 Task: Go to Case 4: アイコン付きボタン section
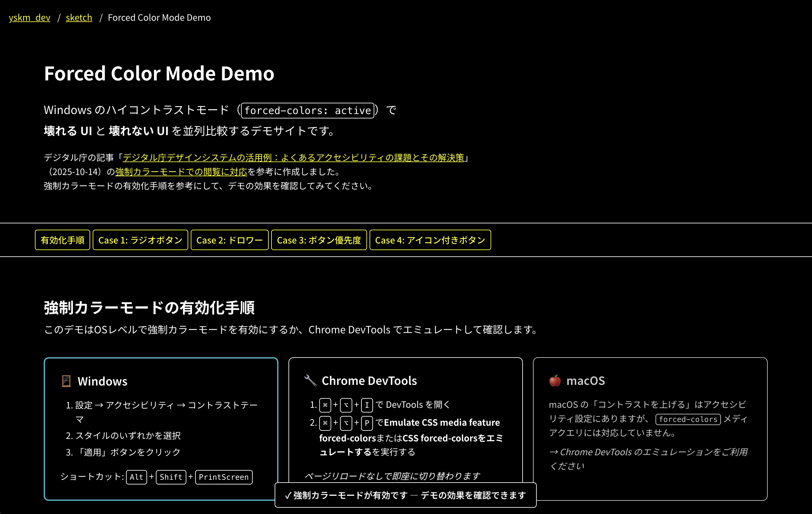point(430,240)
